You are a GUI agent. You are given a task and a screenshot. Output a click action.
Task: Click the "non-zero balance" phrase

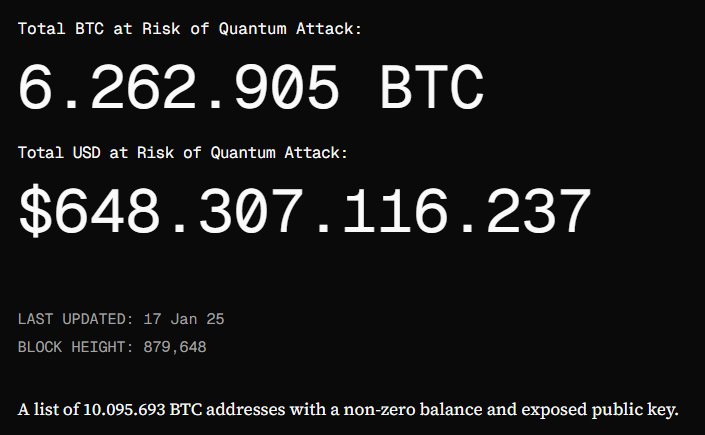point(414,410)
